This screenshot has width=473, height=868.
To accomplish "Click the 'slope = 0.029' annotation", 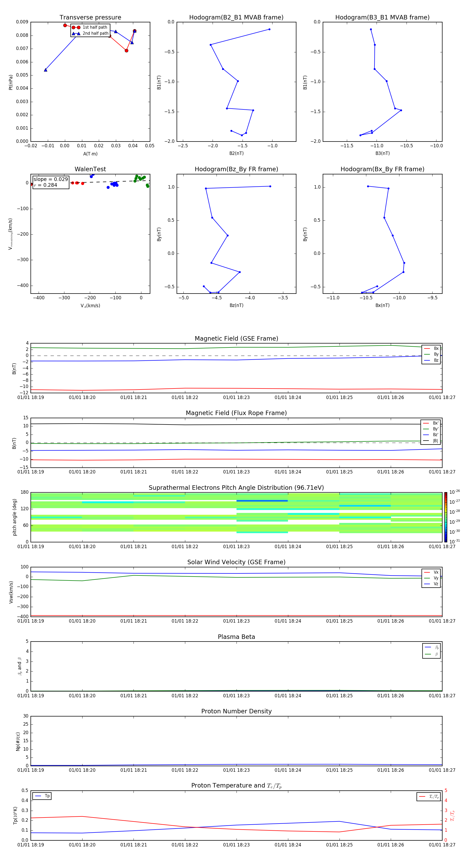I will point(50,179).
